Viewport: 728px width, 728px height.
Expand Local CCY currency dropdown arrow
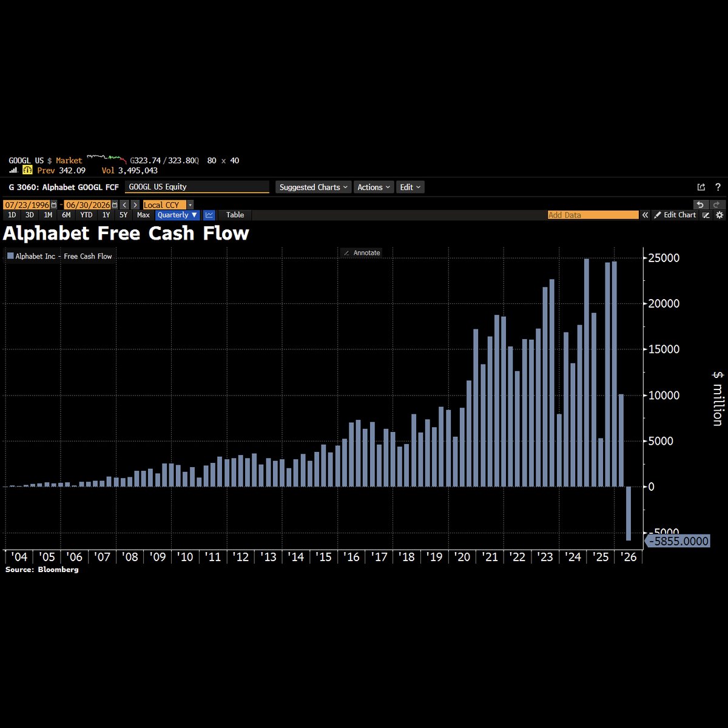190,205
